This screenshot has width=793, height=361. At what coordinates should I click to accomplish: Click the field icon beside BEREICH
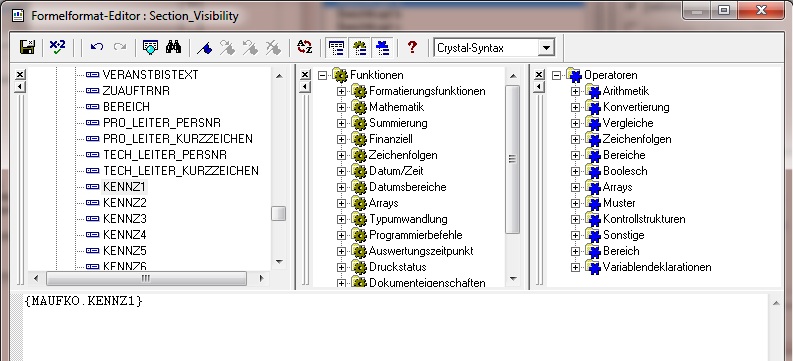click(x=92, y=107)
